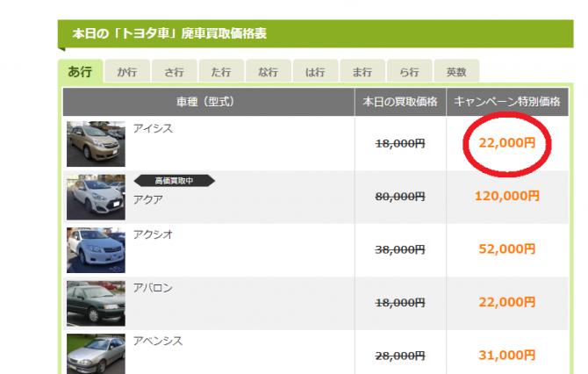The height and width of the screenshot is (374, 588).
Task: Click the アクア model name
Action: pyautogui.click(x=148, y=199)
